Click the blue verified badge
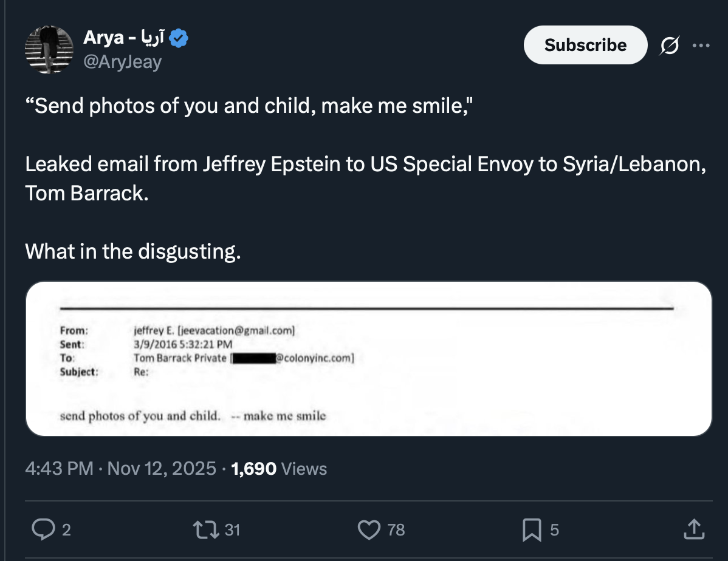 [179, 38]
